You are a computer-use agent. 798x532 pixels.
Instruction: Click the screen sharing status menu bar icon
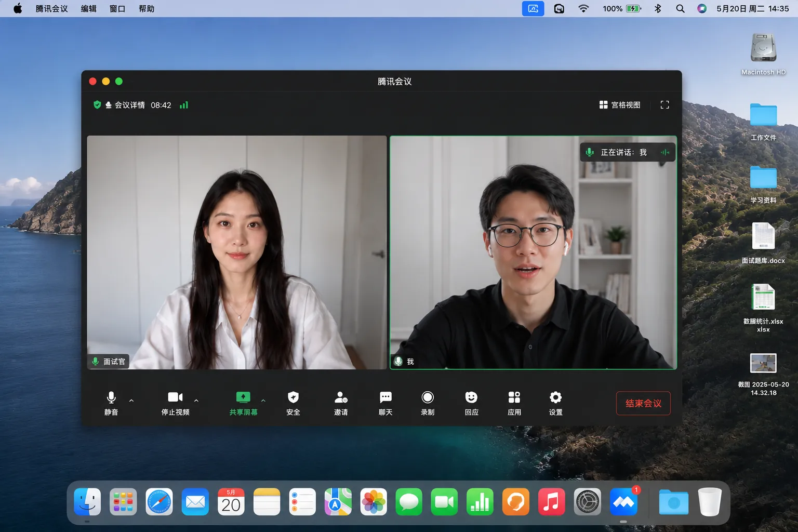pyautogui.click(x=533, y=8)
